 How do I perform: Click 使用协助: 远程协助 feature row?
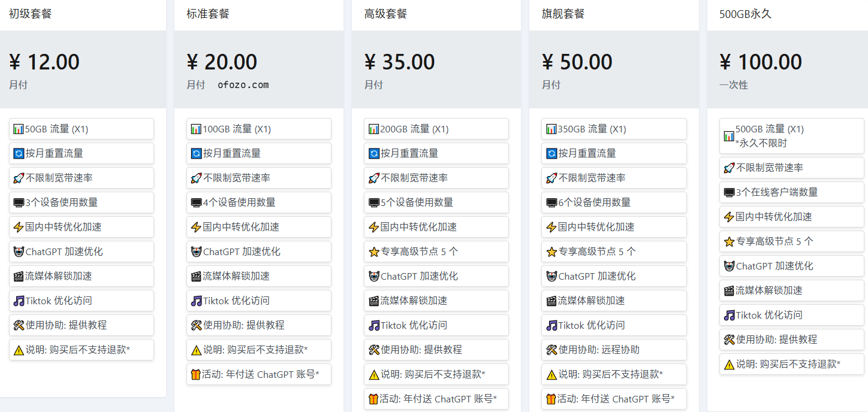(614, 350)
